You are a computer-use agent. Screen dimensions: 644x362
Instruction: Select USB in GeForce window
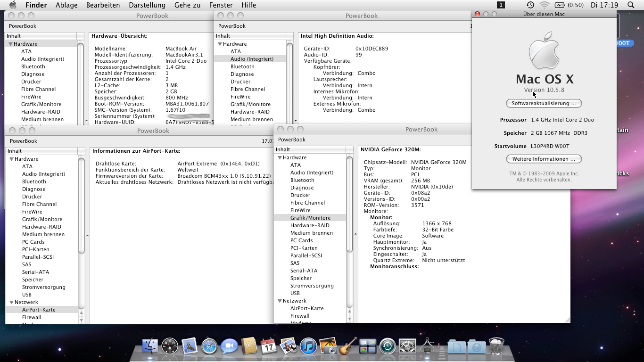coord(295,293)
